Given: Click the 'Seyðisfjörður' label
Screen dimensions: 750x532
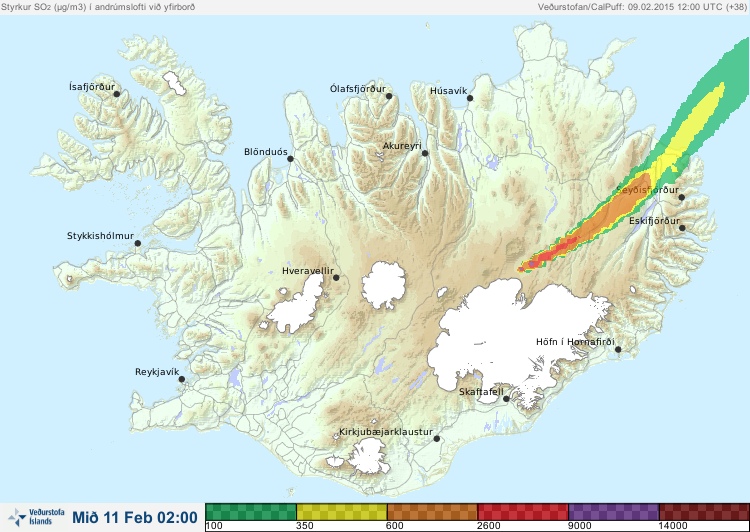Looking at the screenshot, I should tap(647, 190).
